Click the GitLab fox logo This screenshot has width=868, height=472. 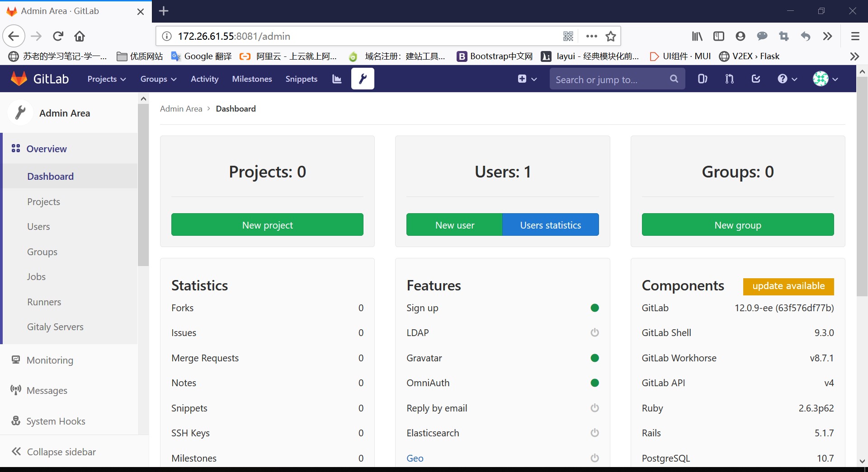(19, 79)
